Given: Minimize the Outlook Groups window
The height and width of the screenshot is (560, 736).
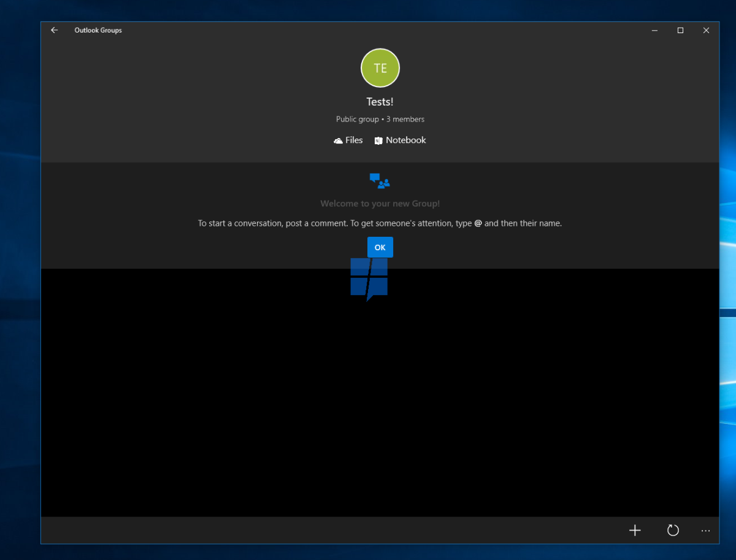Looking at the screenshot, I should coord(654,30).
